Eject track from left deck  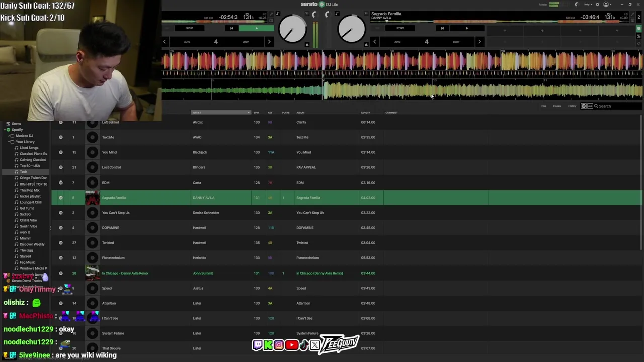[307, 45]
